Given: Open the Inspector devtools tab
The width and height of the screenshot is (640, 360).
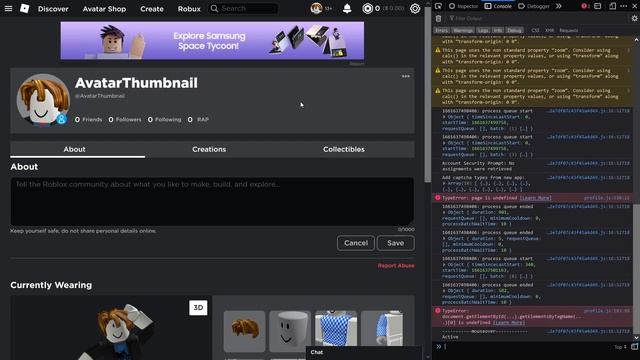Looking at the screenshot, I should coord(463,6).
